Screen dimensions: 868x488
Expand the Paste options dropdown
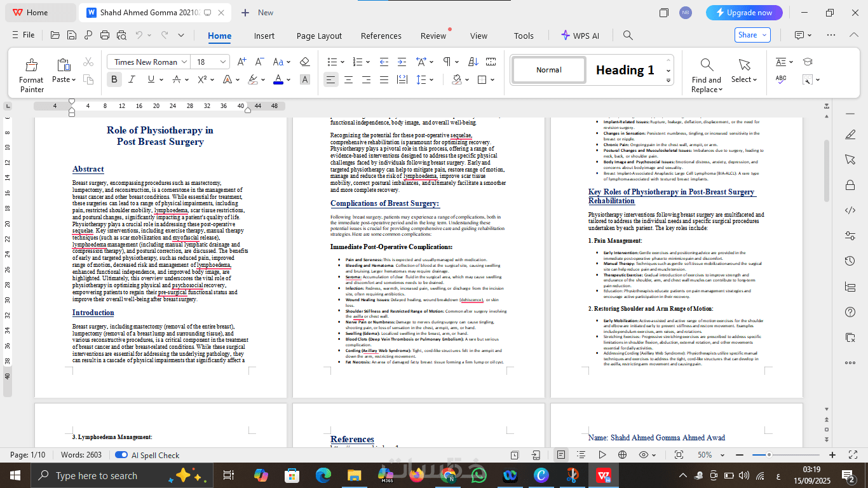click(x=73, y=79)
